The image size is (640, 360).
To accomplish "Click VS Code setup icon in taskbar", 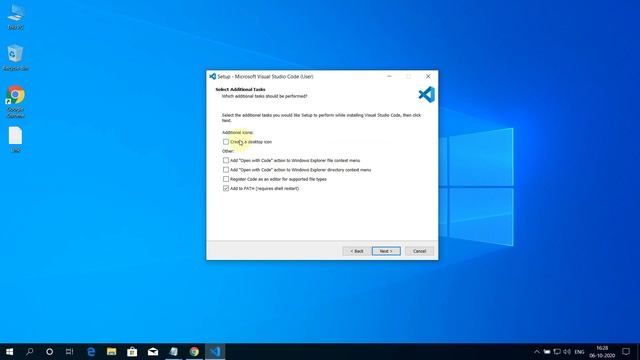I will (x=215, y=351).
